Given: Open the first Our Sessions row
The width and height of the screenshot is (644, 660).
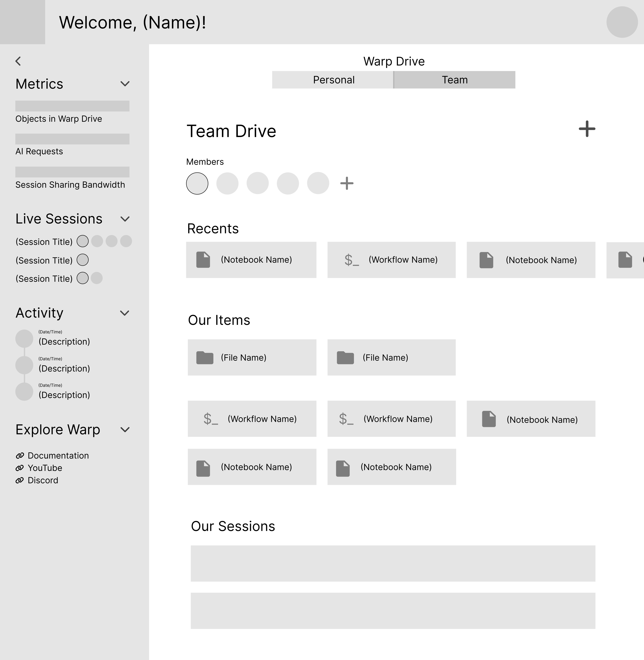Looking at the screenshot, I should [393, 563].
